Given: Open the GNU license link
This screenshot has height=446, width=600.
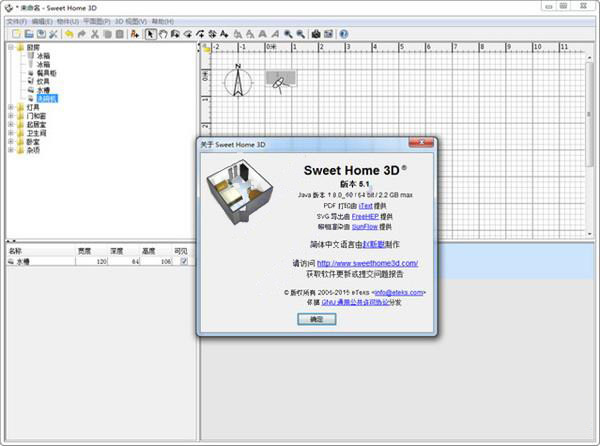Looking at the screenshot, I should [355, 303].
